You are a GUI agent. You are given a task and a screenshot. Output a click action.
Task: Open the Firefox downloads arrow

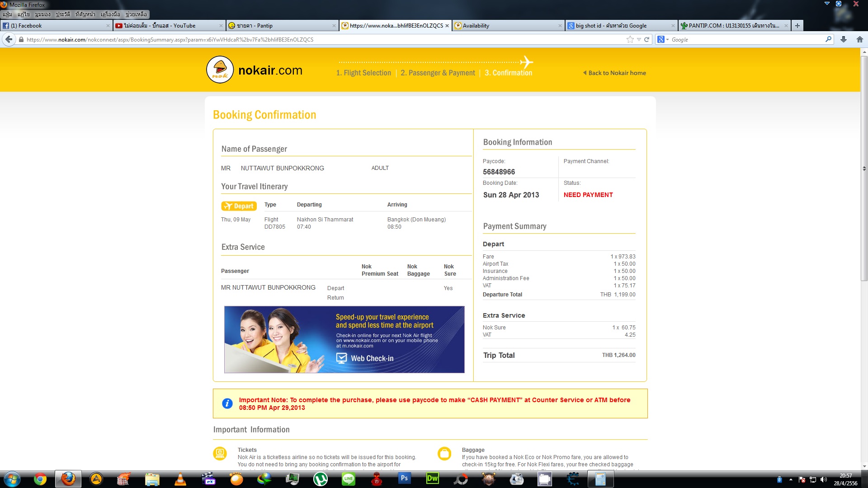click(844, 40)
